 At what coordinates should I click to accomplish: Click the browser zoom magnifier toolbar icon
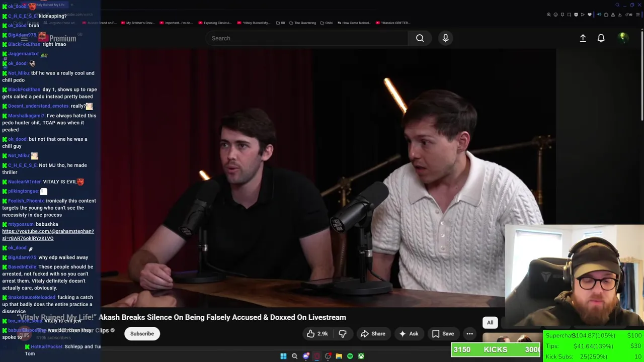[548, 15]
